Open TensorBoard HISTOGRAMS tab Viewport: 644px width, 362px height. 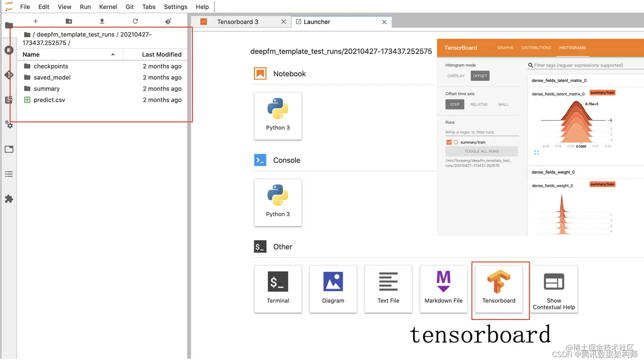(x=572, y=48)
